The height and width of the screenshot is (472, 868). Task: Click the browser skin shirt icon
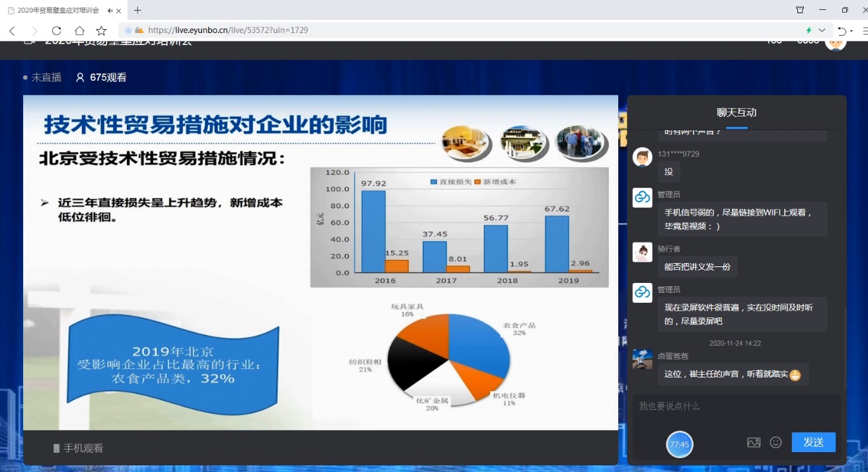800,10
